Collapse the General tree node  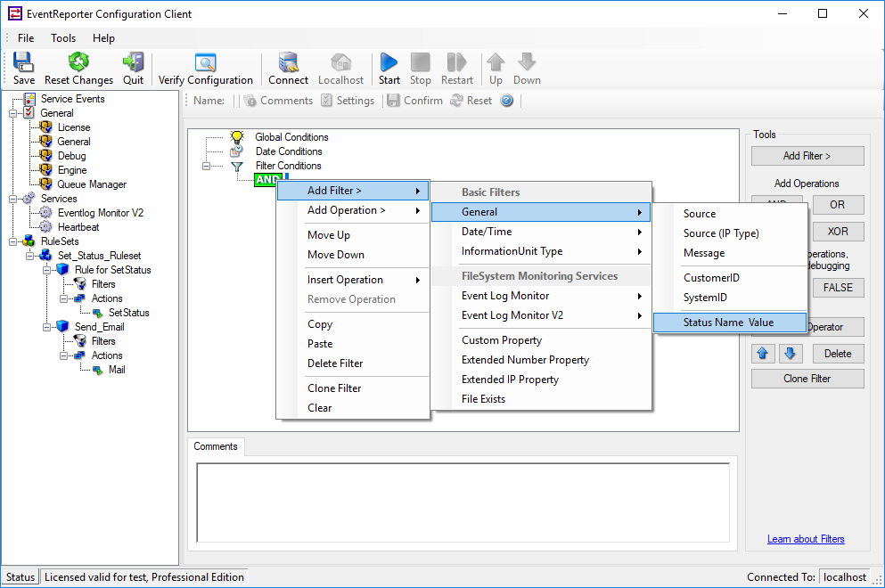tap(12, 113)
